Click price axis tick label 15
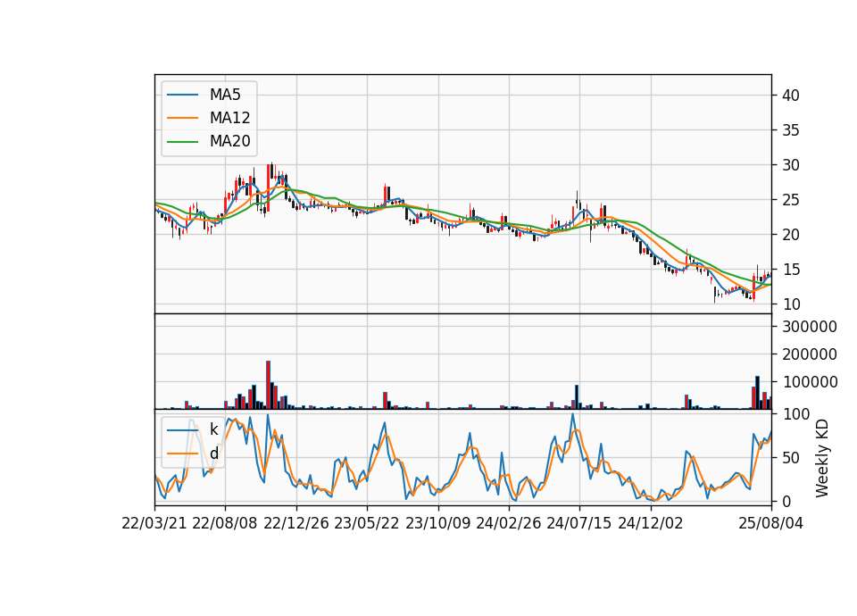Image resolution: width=857 pixels, height=616 pixels. pos(790,270)
